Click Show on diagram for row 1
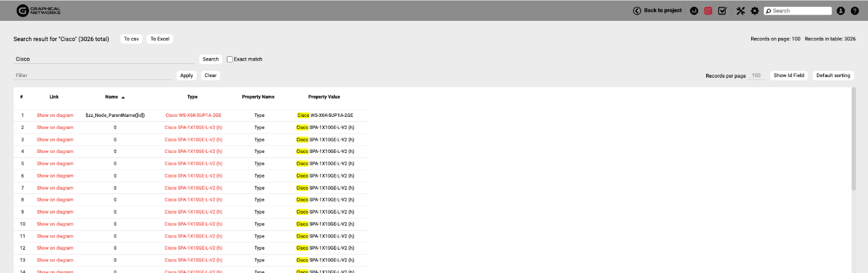 click(55, 116)
